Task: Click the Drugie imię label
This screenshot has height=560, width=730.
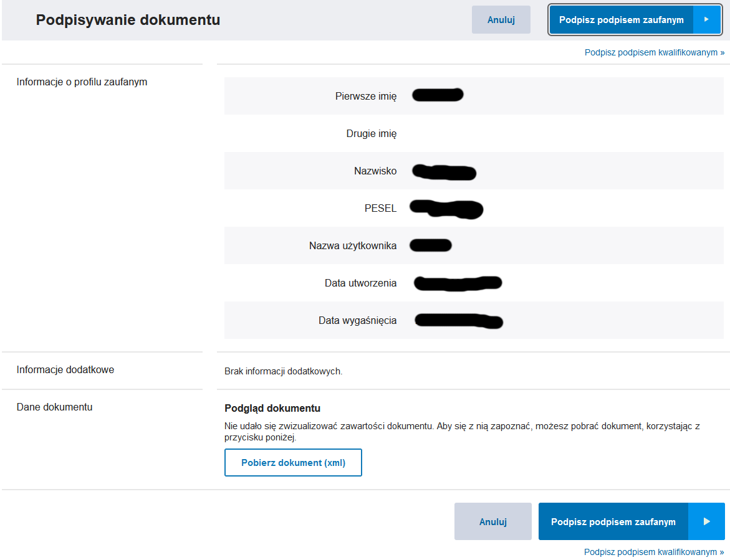Action: [372, 134]
